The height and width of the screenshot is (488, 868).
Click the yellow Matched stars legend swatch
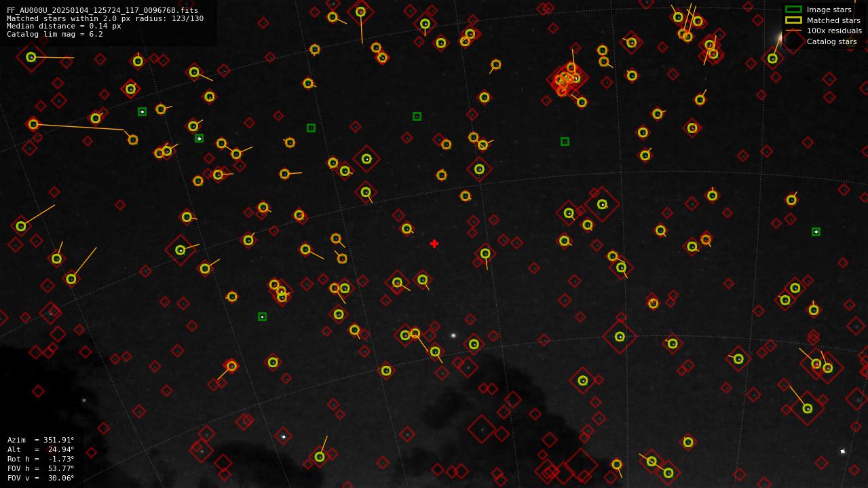[793, 20]
